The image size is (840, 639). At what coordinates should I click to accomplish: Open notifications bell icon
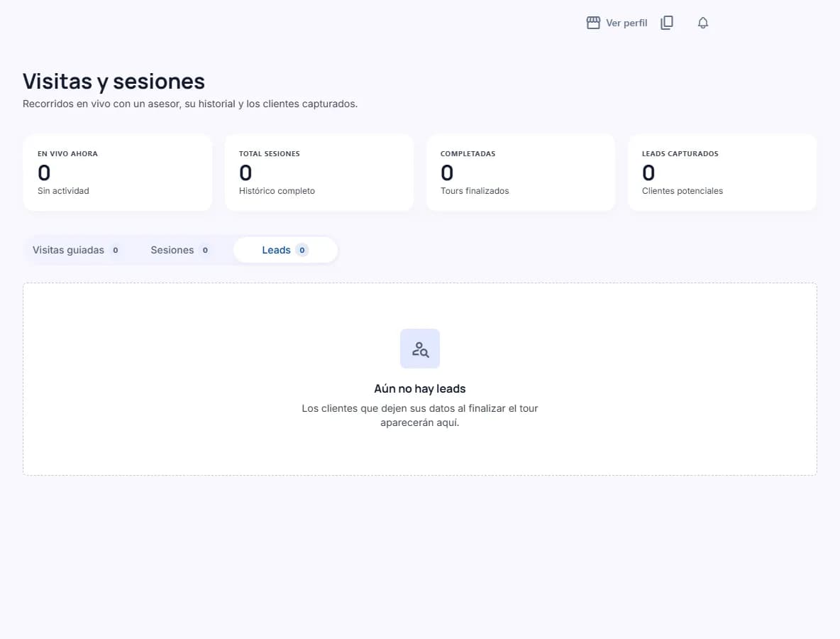[703, 23]
